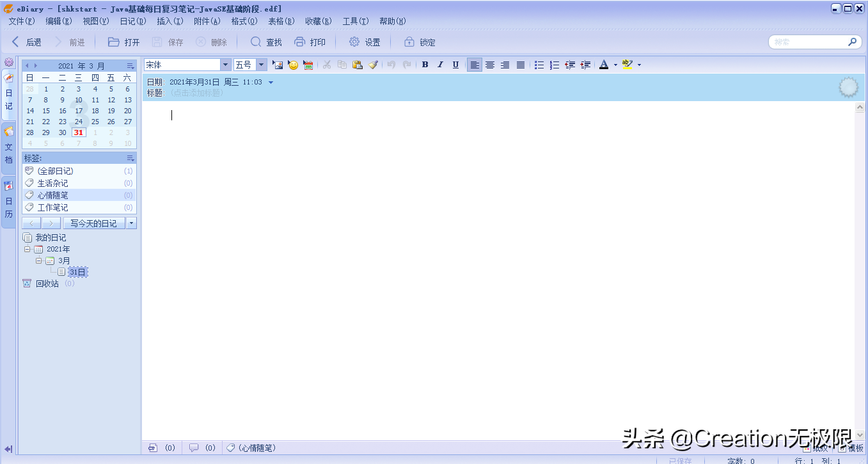
Task: Toggle bold formatting
Action: click(424, 64)
